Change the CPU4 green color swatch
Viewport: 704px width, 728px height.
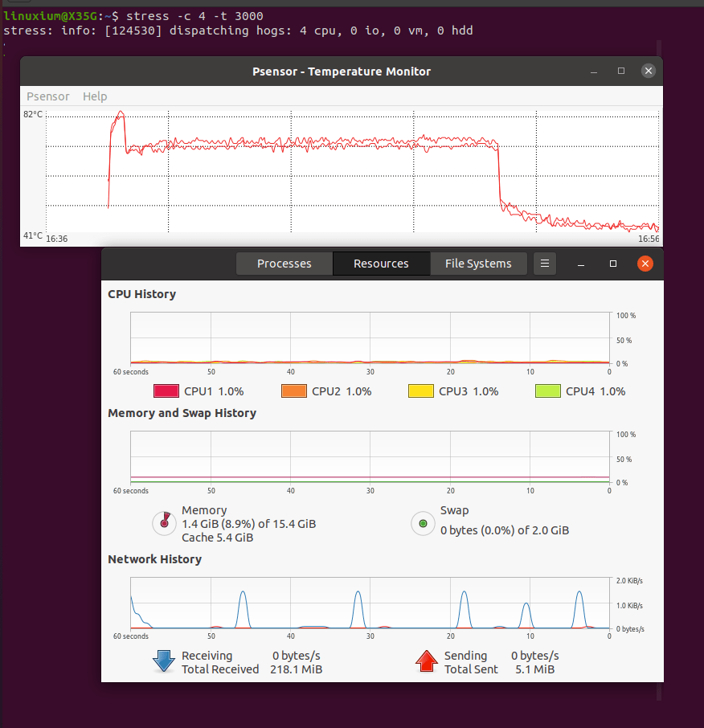[548, 391]
